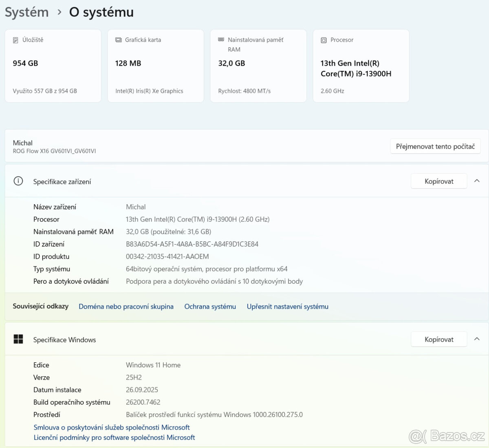Click the processor icon beside Procesor
Viewport: 489px width, 448px height.
tap(324, 40)
